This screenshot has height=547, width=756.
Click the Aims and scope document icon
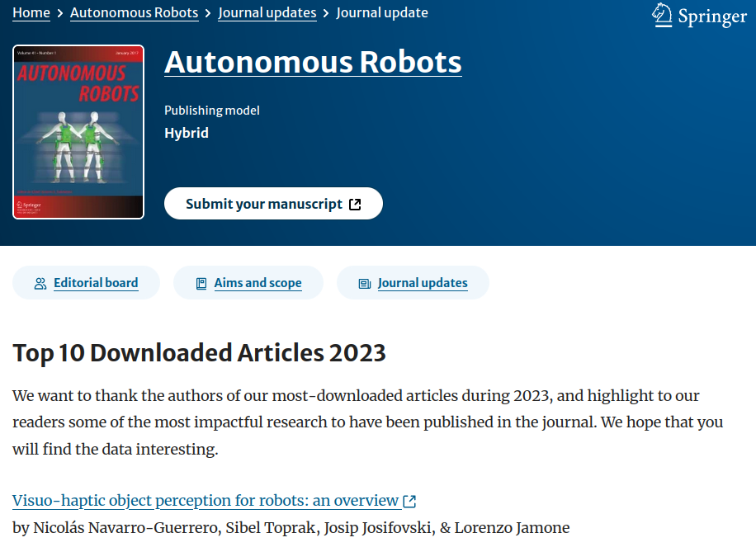pos(201,284)
